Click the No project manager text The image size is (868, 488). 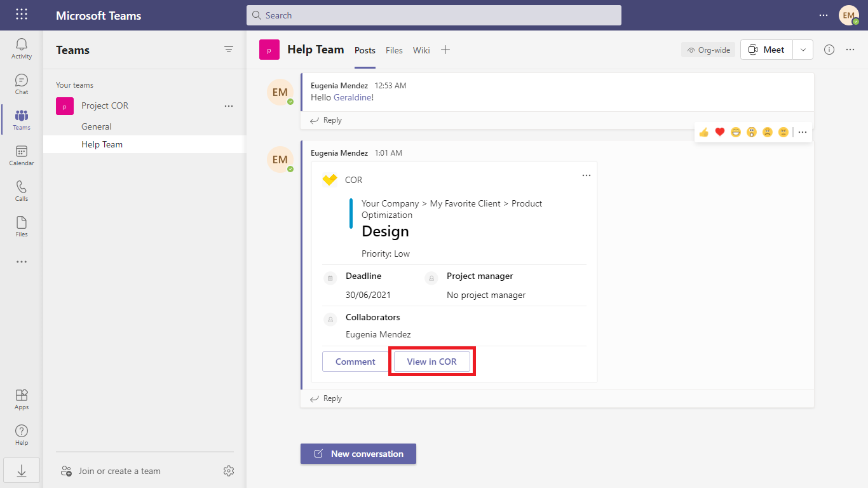pos(486,295)
